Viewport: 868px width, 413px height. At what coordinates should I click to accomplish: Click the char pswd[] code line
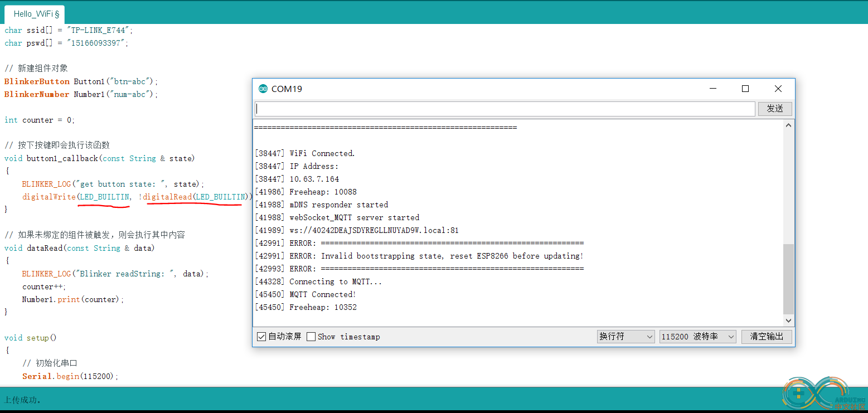(66, 43)
